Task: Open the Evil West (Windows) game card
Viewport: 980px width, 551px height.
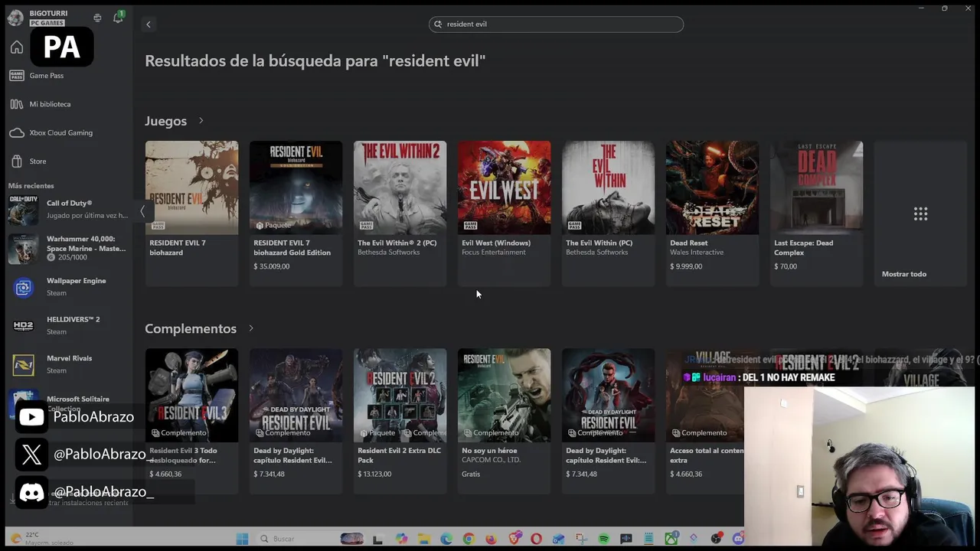Action: (x=504, y=213)
